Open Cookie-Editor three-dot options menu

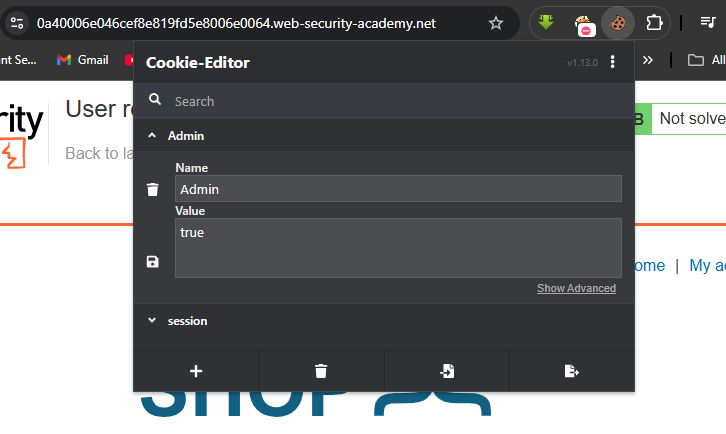click(613, 62)
